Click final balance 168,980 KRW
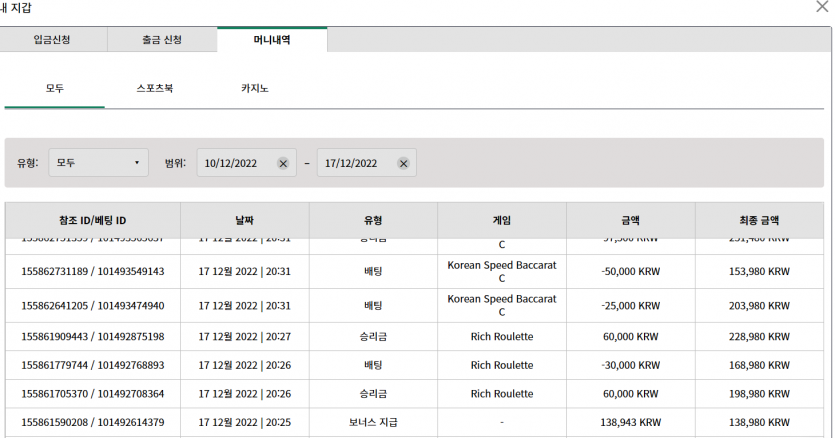Viewport: 835px width, 438px height. coord(759,366)
